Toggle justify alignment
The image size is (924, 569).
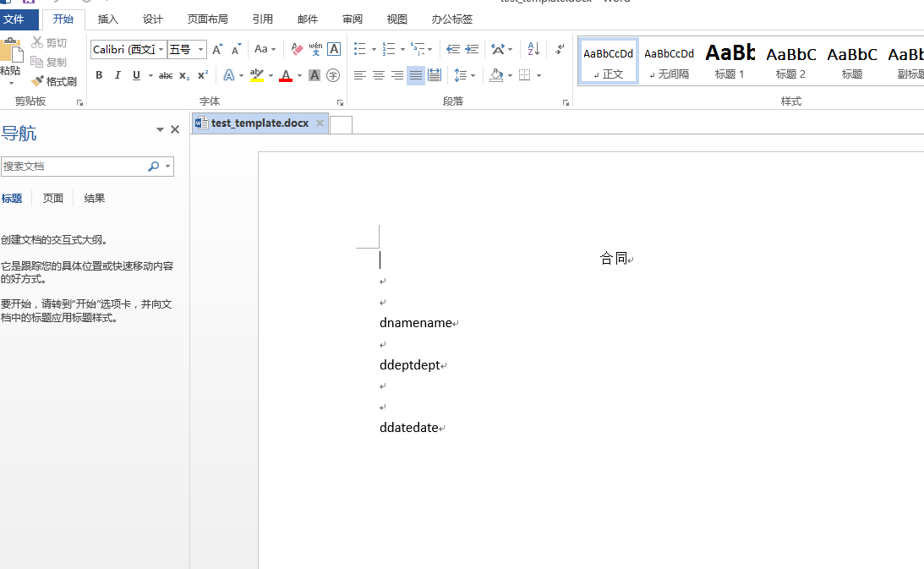[416, 75]
